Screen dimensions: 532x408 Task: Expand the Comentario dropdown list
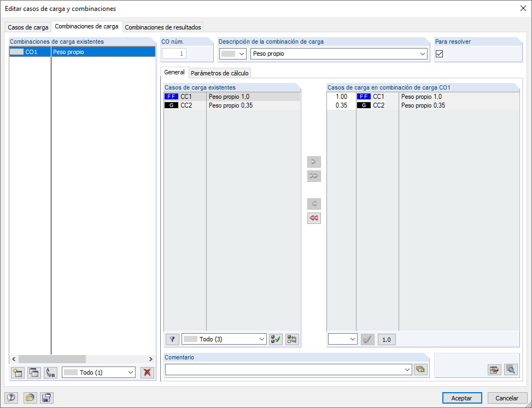pos(408,369)
